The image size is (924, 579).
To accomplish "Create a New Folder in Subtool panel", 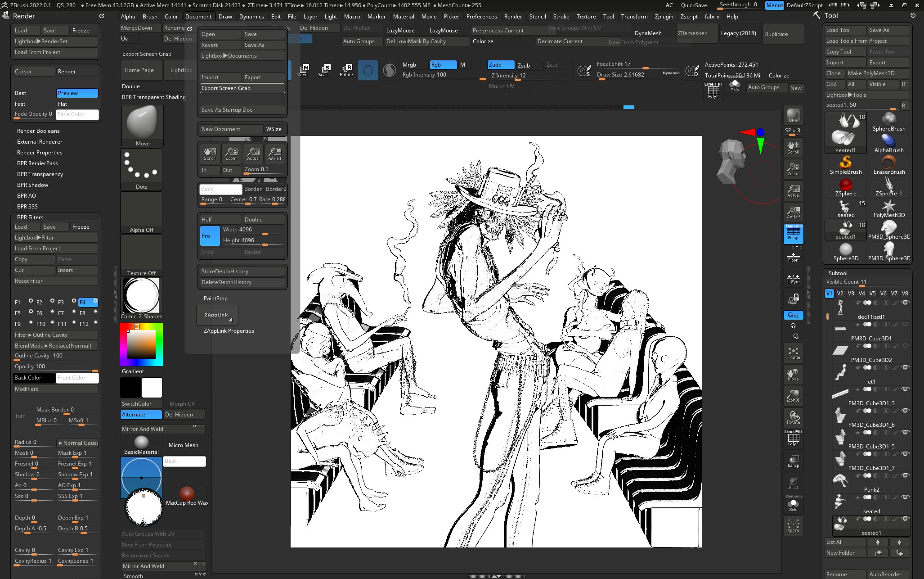I will tap(844, 552).
